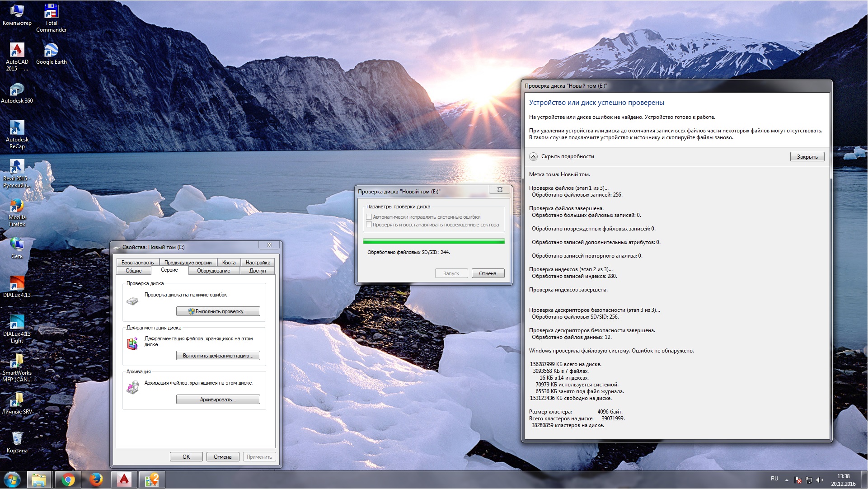This screenshot has height=489, width=868.
Task: Open the Корзина recycle bin icon
Action: point(17,438)
